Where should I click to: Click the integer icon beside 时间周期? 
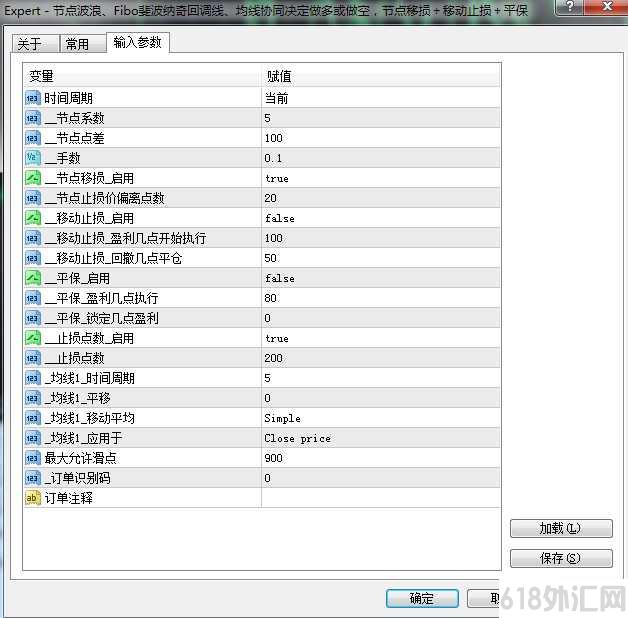(x=33, y=98)
